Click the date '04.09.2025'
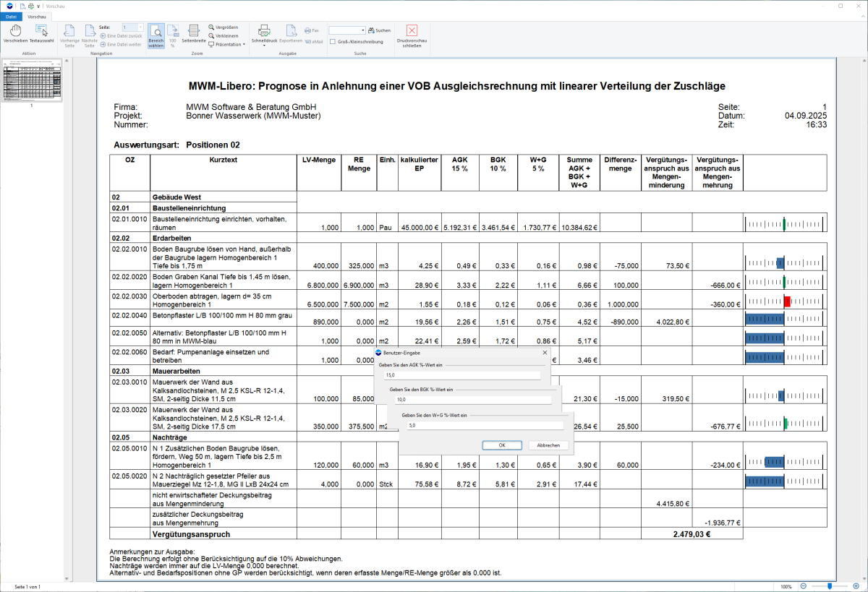 [x=806, y=116]
